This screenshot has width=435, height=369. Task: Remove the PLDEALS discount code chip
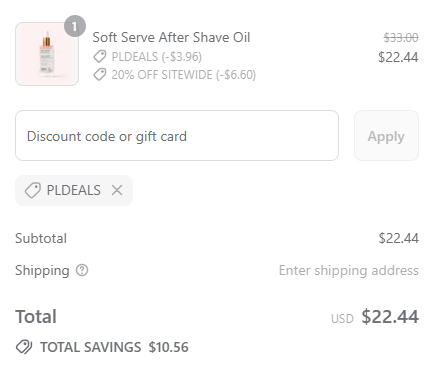pyautogui.click(x=117, y=190)
